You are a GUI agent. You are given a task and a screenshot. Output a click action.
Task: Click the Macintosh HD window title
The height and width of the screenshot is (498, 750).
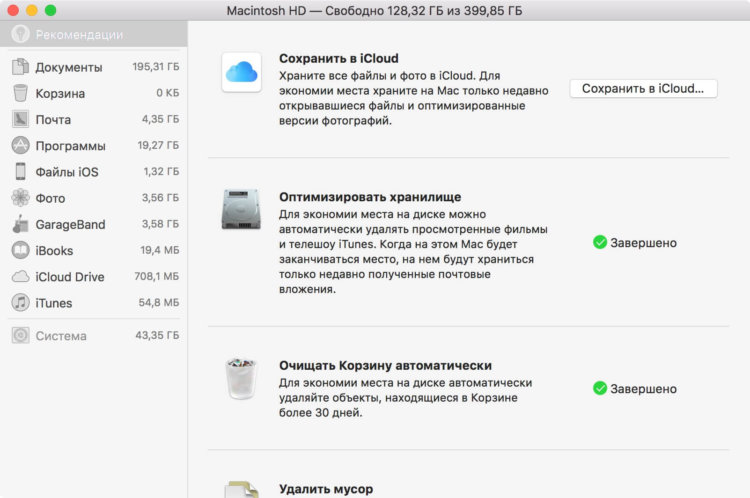tap(375, 11)
